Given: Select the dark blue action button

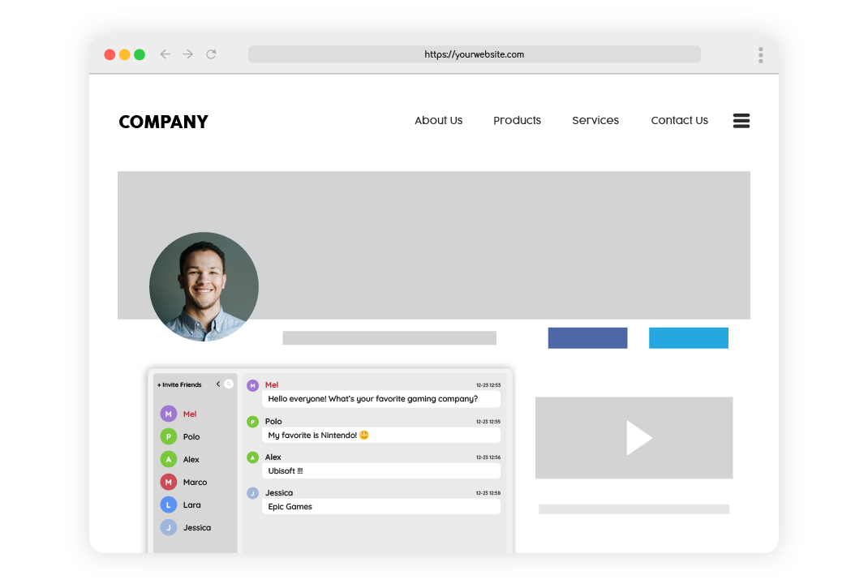Looking at the screenshot, I should tap(587, 337).
